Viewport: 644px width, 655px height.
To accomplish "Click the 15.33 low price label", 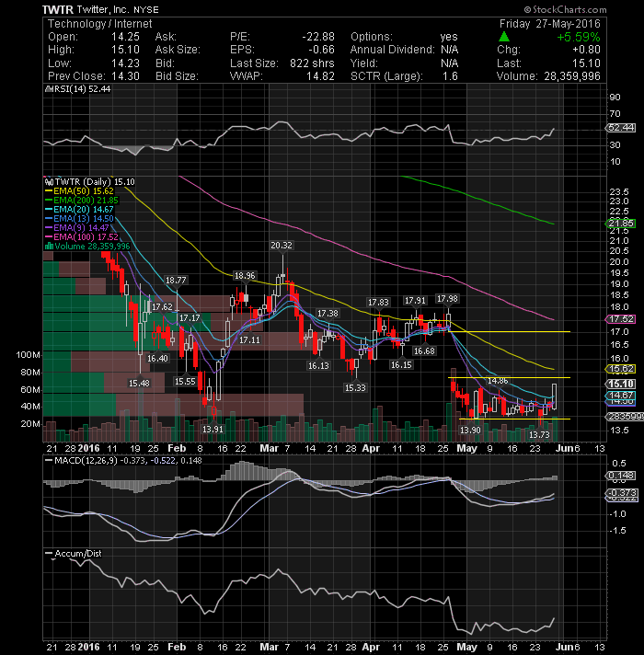I will coord(355,388).
